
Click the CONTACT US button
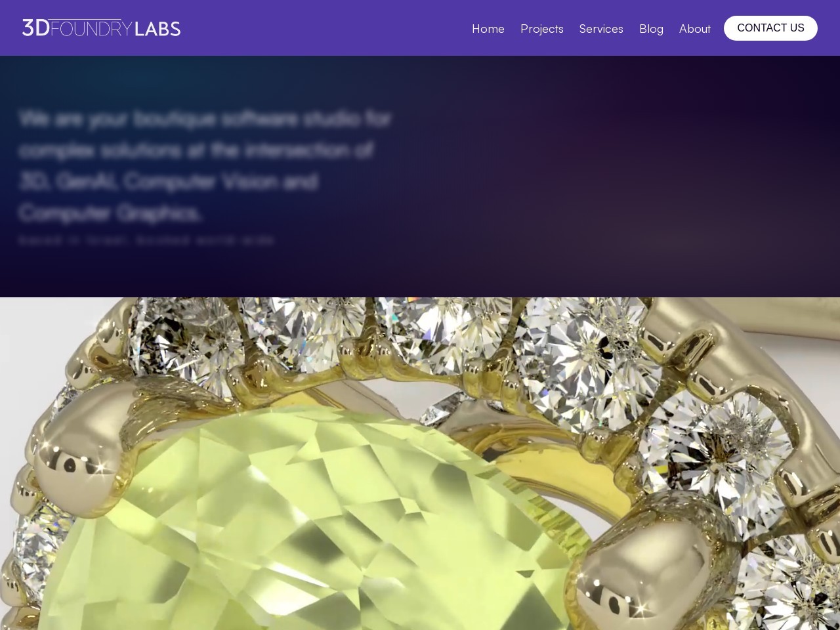click(x=770, y=28)
